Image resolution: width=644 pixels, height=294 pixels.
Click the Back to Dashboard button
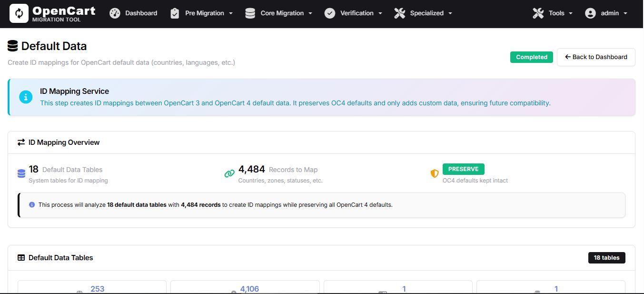(x=595, y=57)
